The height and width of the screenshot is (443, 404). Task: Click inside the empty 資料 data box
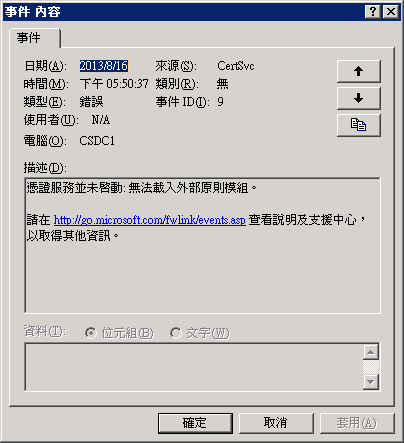pos(194,367)
